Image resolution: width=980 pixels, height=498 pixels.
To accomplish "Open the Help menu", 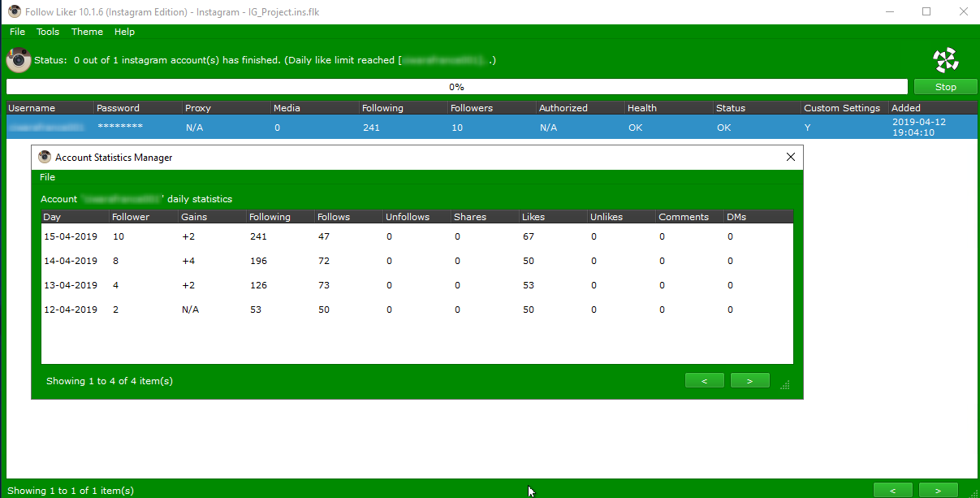I will coord(124,32).
